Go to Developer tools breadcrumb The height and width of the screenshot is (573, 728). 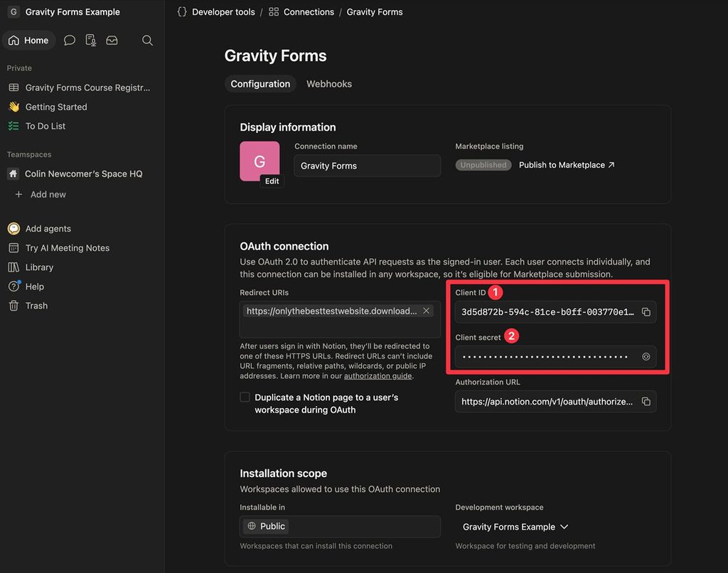point(216,12)
